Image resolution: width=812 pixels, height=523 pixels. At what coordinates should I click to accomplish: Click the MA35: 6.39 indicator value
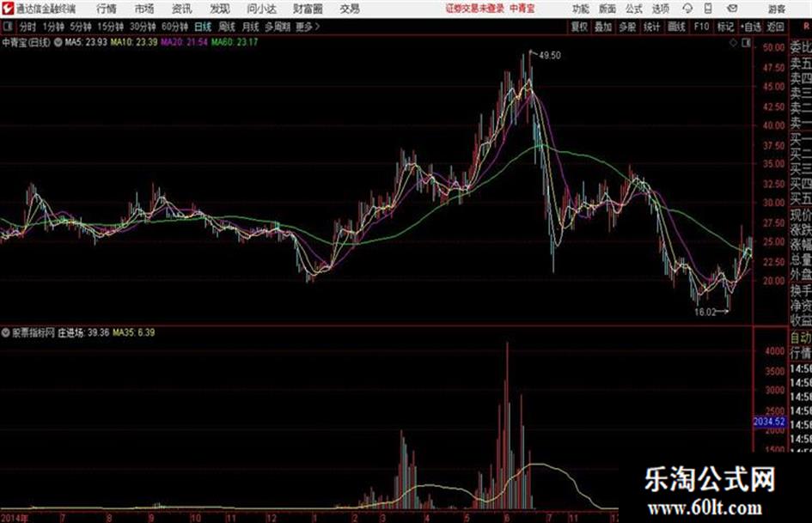(133, 332)
